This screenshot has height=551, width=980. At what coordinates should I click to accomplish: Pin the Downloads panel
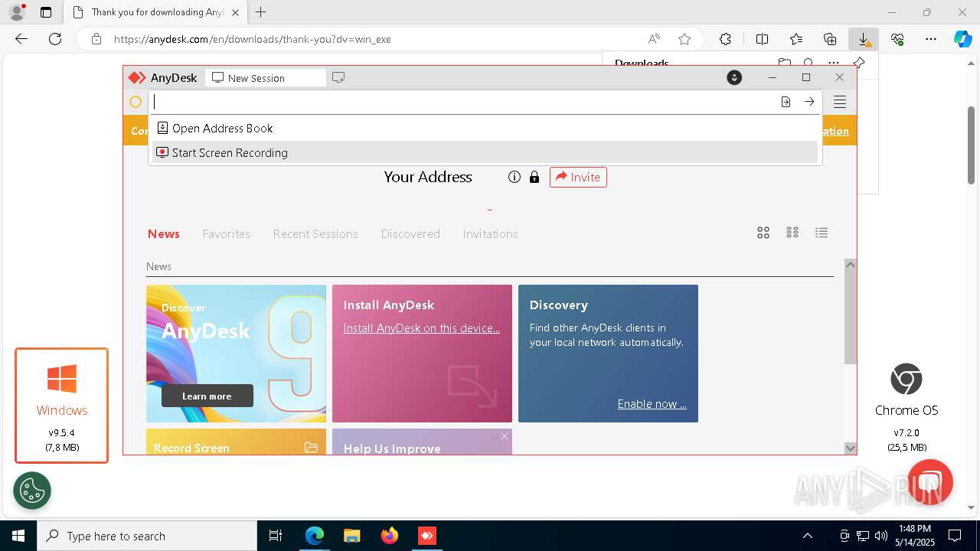tap(859, 64)
